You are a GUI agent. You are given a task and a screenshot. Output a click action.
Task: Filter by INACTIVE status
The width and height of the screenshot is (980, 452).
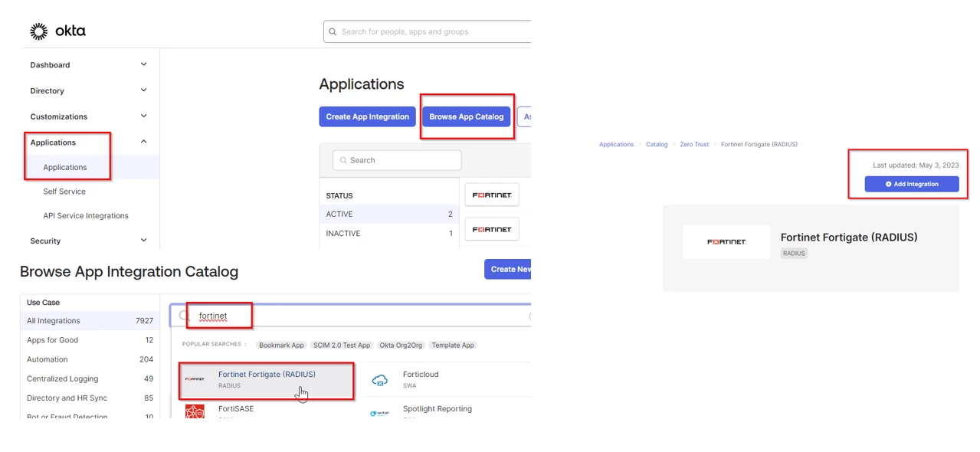pyautogui.click(x=388, y=233)
